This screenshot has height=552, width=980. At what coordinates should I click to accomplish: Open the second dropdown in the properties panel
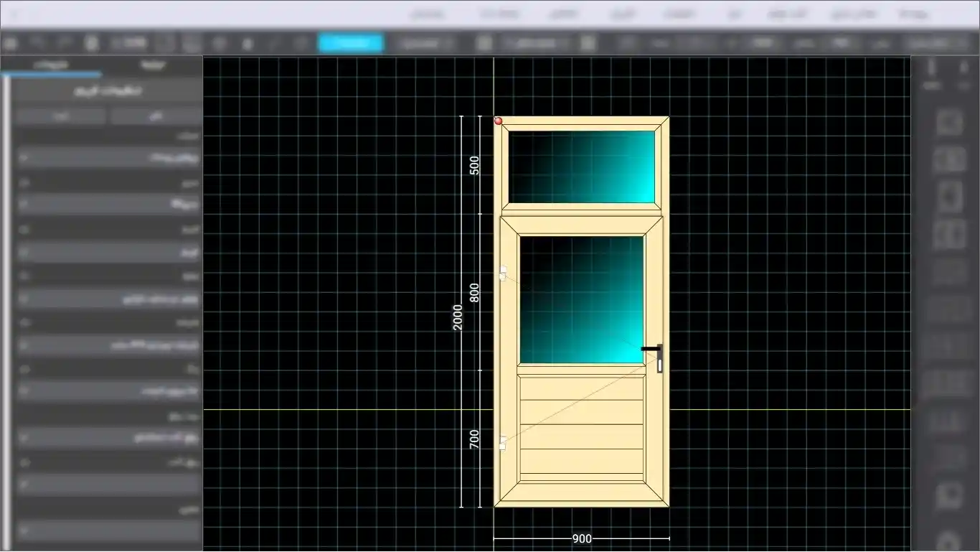click(x=108, y=204)
